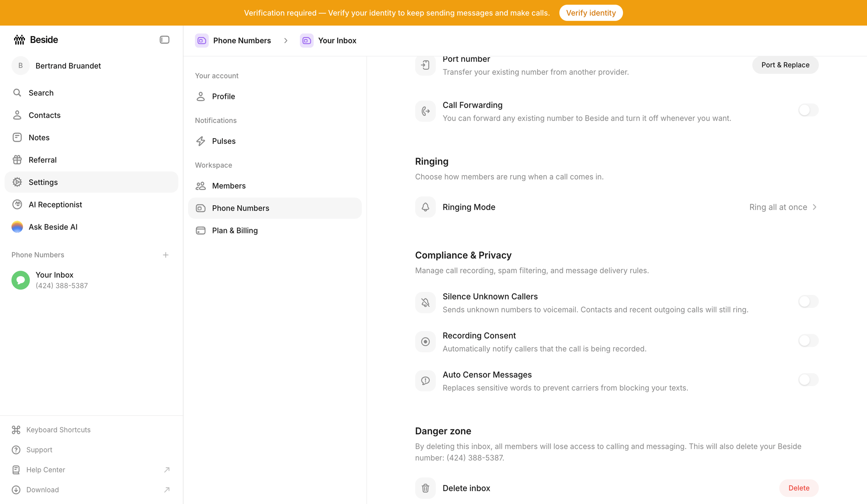This screenshot has height=504, width=867.
Task: Open Pulses notifications settings
Action: [275, 141]
